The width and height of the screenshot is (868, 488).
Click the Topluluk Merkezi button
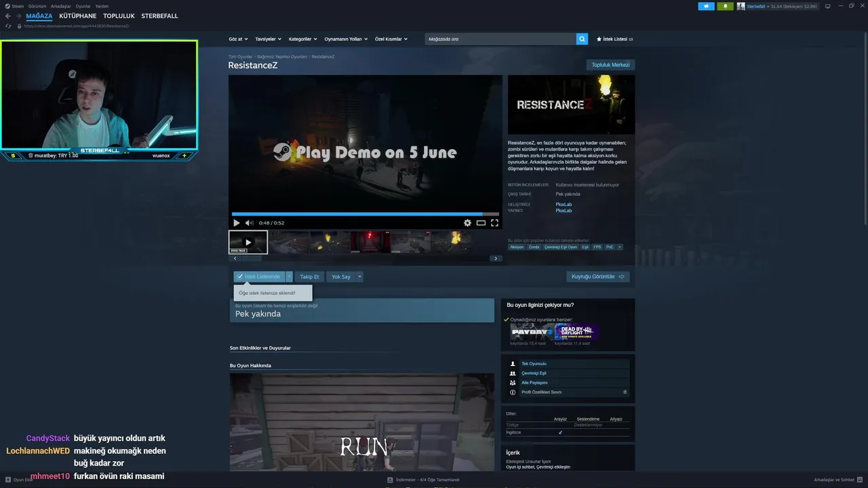610,65
